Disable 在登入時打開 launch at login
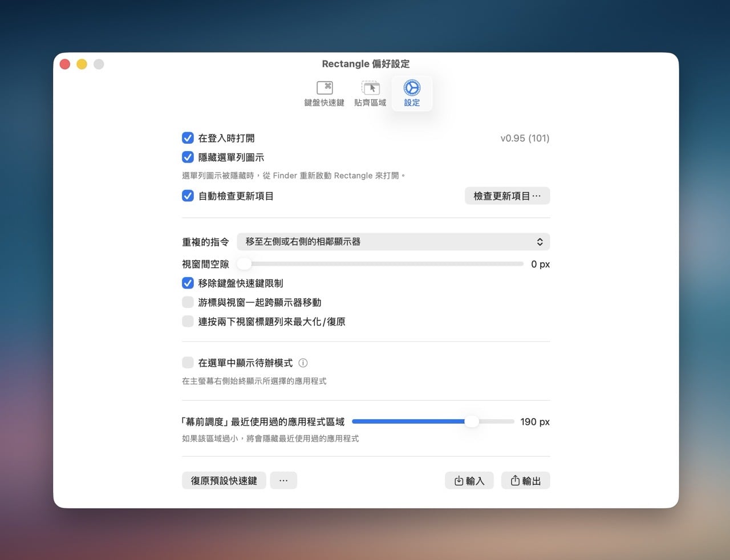Screen dimensions: 730x560 tap(188, 138)
